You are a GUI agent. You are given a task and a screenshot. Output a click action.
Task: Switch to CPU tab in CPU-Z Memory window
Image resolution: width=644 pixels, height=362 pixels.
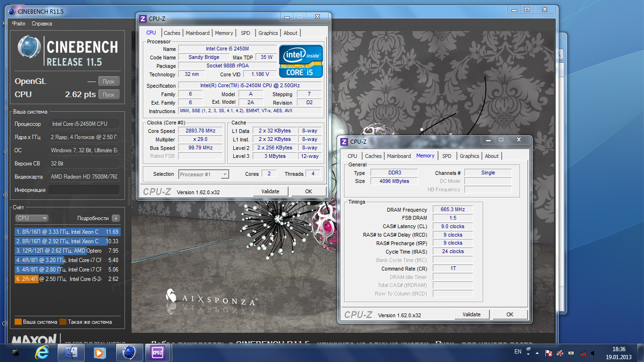pos(352,156)
